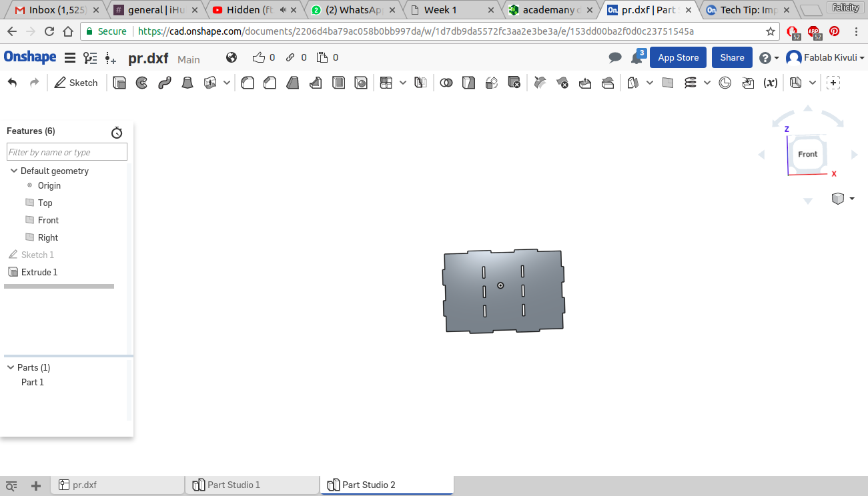
Task: Select the Mirror tool
Action: coord(420,83)
